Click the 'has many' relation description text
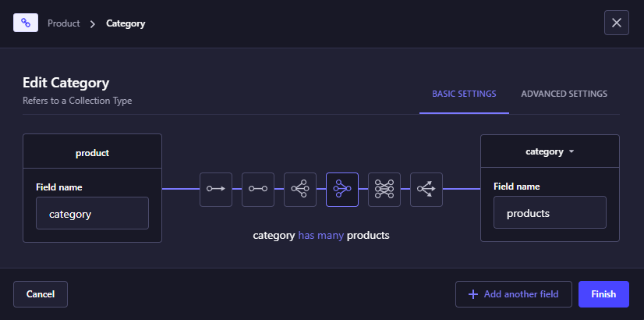This screenshot has width=644, height=320. [x=321, y=235]
